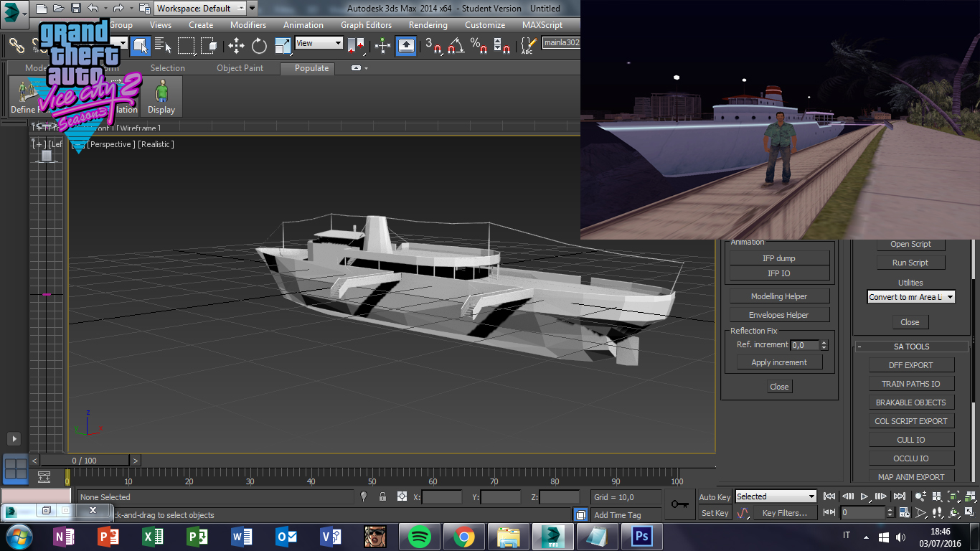This screenshot has height=551, width=980.
Task: Click the Apply increment button
Action: pyautogui.click(x=779, y=362)
